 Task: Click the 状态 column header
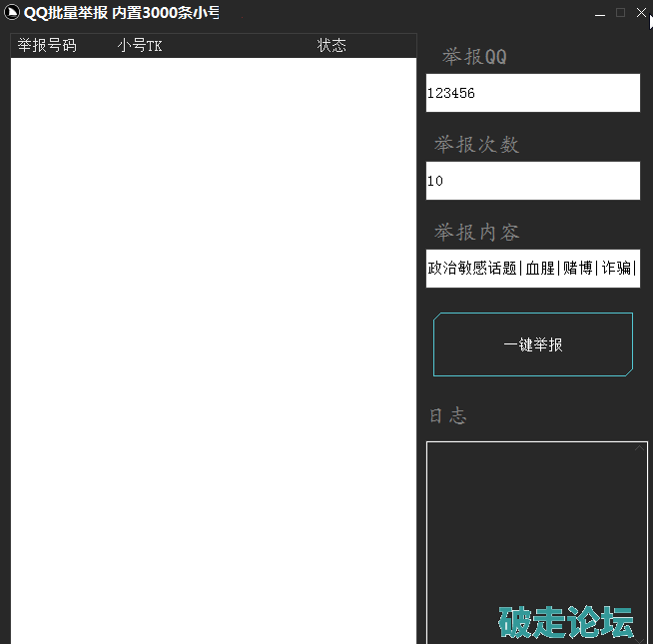pos(331,46)
